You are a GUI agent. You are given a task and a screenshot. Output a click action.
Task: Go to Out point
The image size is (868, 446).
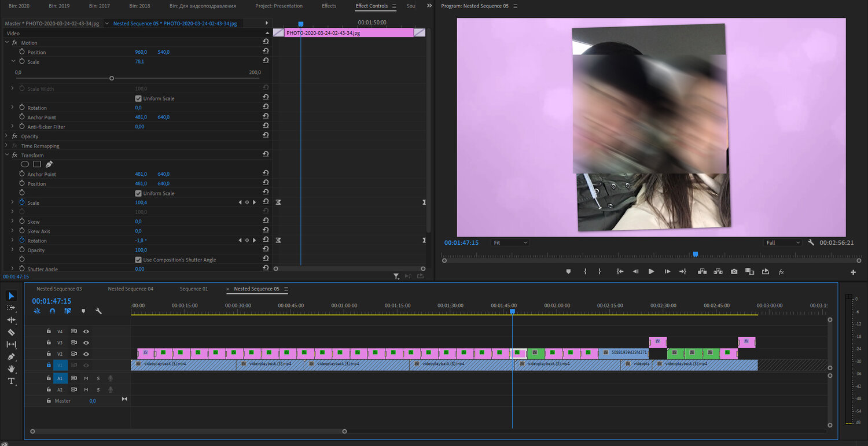(x=683, y=271)
